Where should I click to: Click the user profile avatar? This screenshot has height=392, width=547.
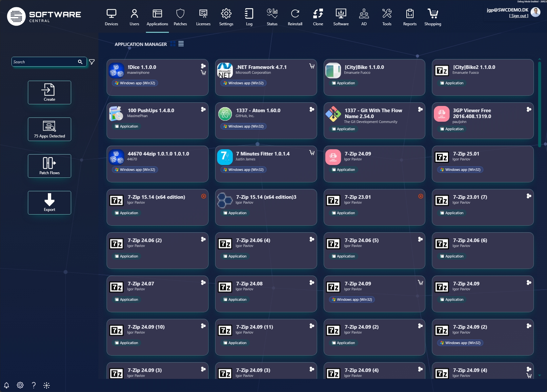536,12
